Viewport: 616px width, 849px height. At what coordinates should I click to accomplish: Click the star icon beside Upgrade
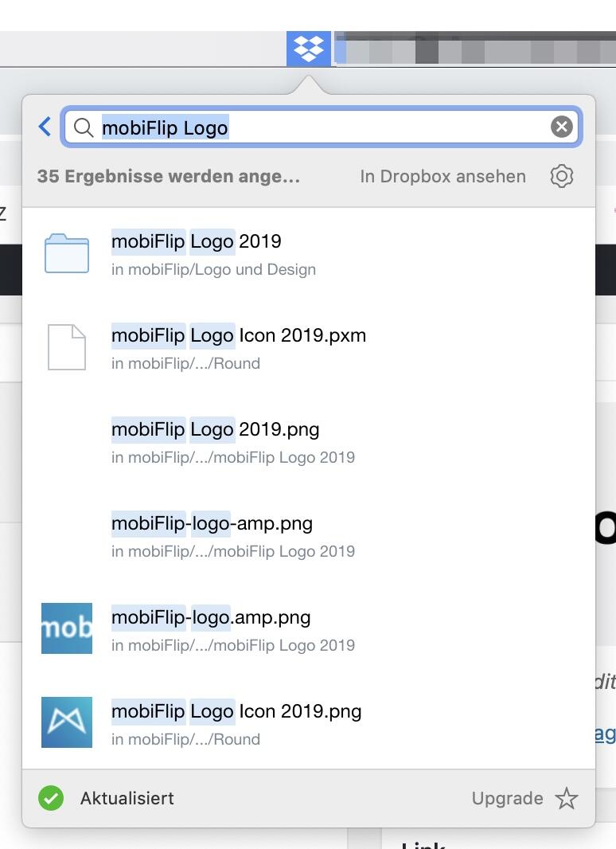[567, 798]
